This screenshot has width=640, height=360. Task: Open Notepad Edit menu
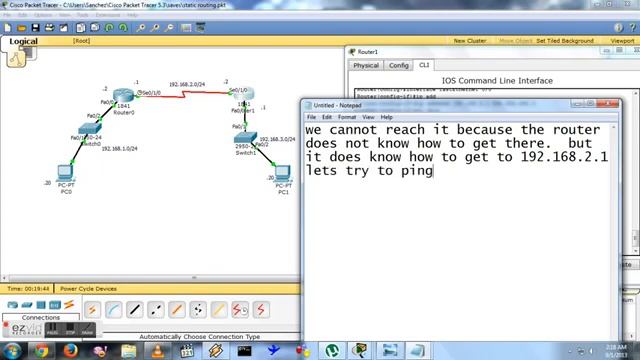pyautogui.click(x=327, y=117)
